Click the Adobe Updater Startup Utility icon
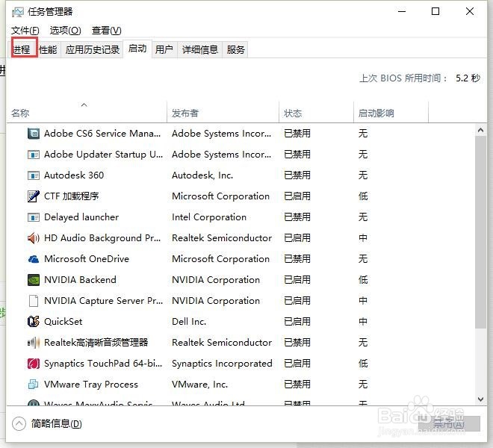This screenshot has width=493, height=448. (x=34, y=155)
